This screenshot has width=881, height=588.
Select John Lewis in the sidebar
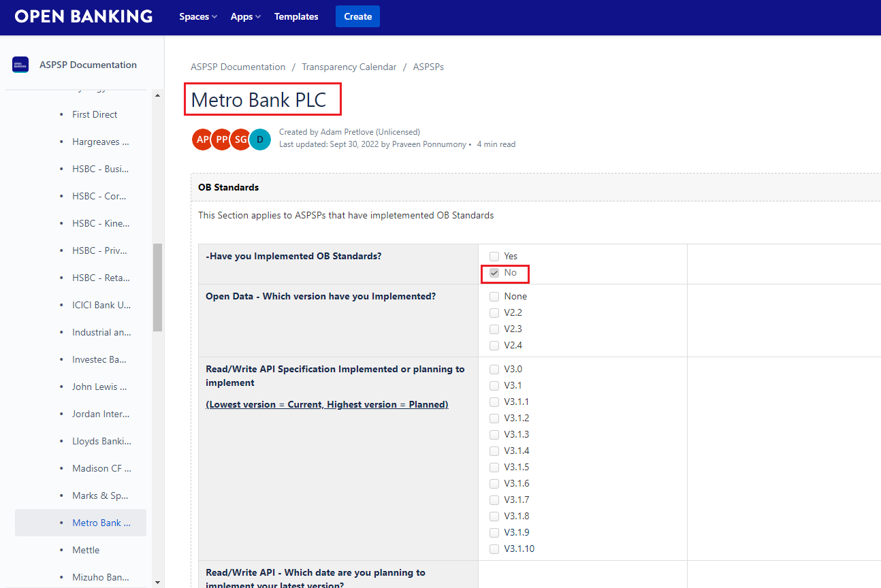pos(99,387)
